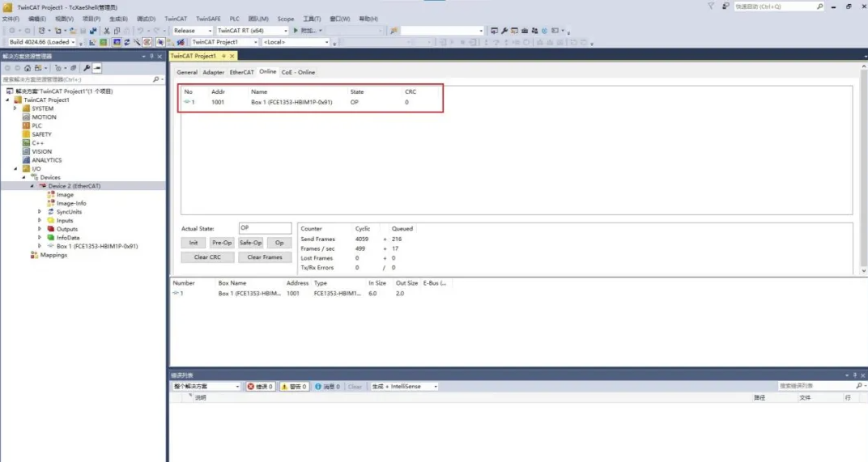This screenshot has width=868, height=462.
Task: Open the PLC menu
Action: tap(235, 19)
